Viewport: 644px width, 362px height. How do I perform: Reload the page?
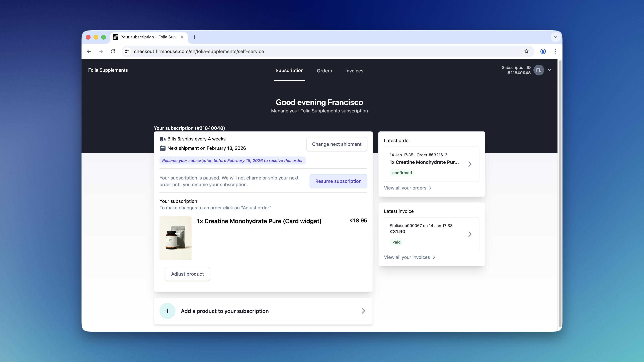(113, 51)
